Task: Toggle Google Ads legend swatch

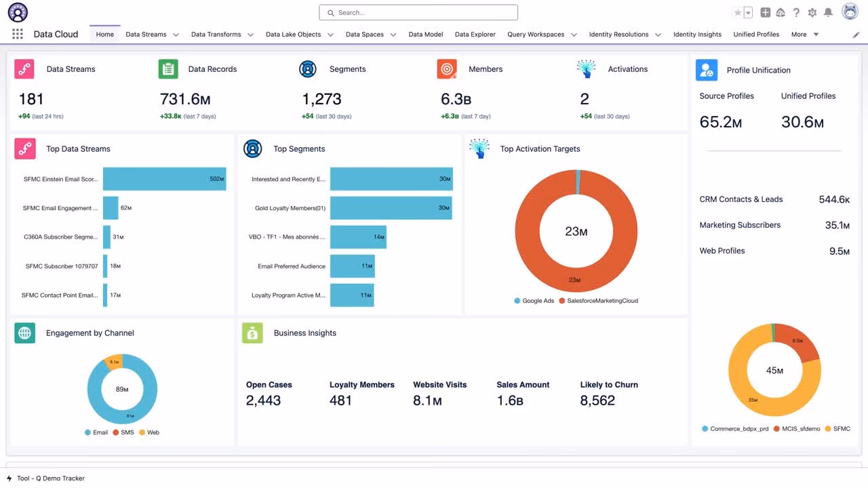Action: click(x=517, y=301)
